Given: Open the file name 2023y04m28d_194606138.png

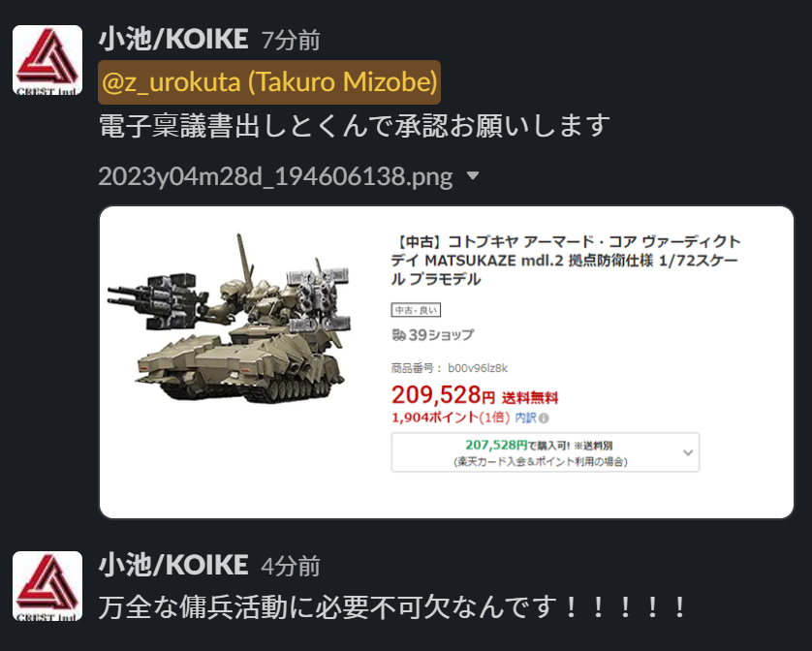Looking at the screenshot, I should (x=275, y=176).
